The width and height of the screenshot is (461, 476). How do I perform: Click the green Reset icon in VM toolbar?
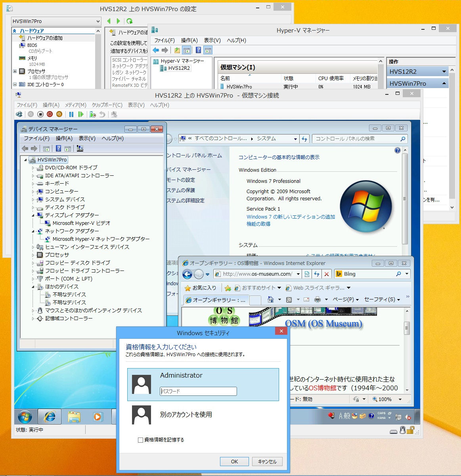tap(81, 114)
